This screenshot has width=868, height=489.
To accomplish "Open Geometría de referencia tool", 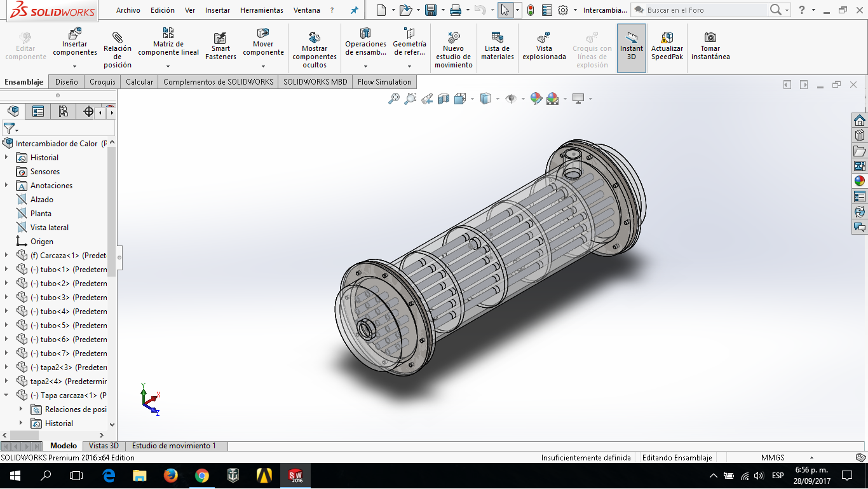I will [x=409, y=43].
